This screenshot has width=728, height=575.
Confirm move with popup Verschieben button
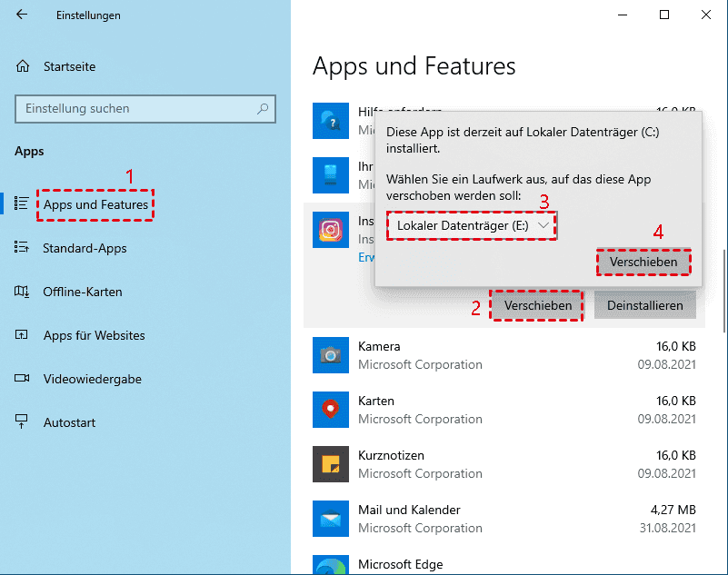point(643,262)
